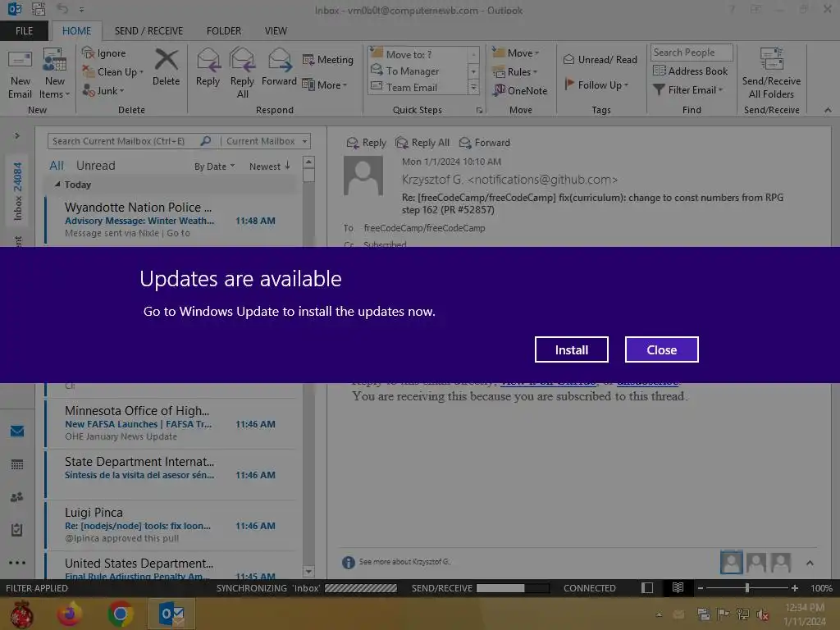Click the Search People field
This screenshot has height=630, width=840.
click(x=691, y=52)
